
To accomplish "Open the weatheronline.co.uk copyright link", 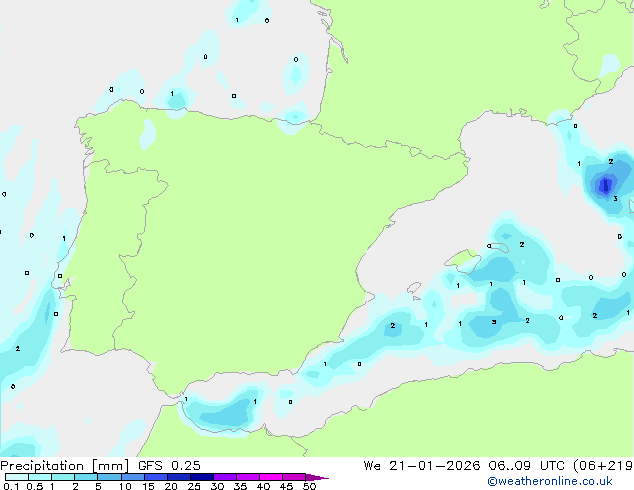I will coord(550,481).
